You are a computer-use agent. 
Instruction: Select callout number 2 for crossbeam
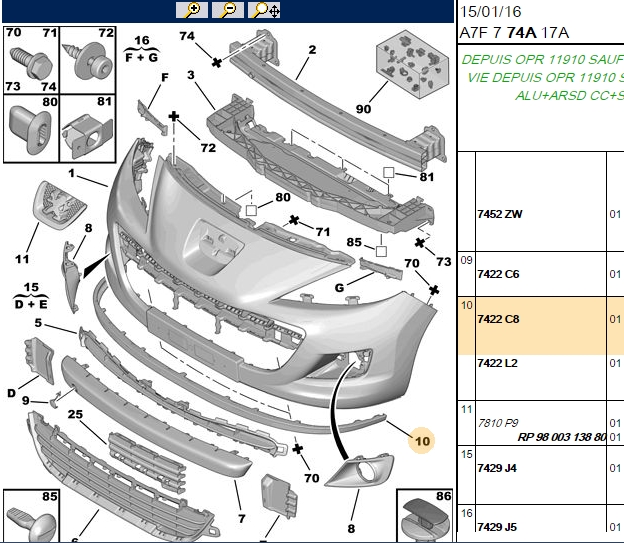pyautogui.click(x=312, y=50)
